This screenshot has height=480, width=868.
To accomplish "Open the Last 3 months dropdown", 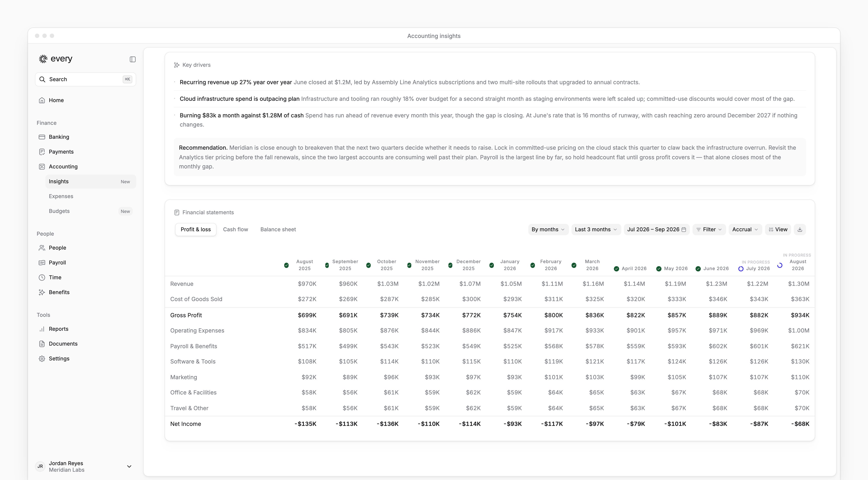I will [x=596, y=230].
